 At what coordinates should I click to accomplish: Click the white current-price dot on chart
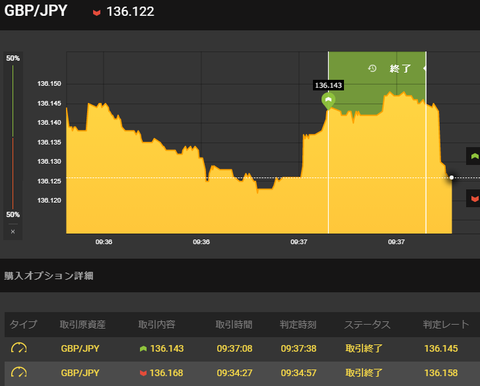(451, 177)
